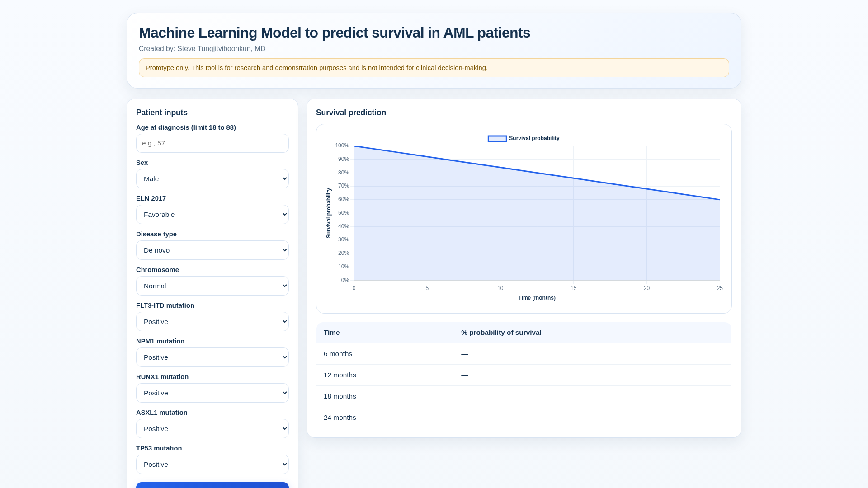Click the Age at diagnosis input field
868x488 pixels.
pyautogui.click(x=212, y=143)
